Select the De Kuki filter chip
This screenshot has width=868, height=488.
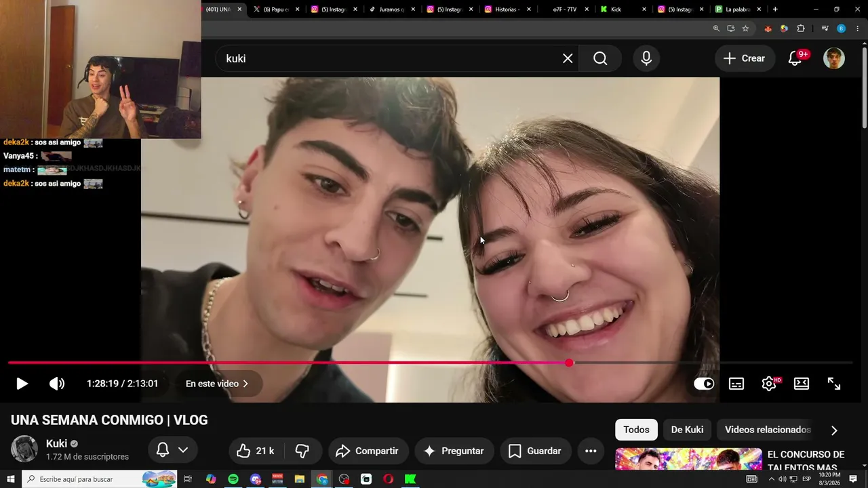687,430
